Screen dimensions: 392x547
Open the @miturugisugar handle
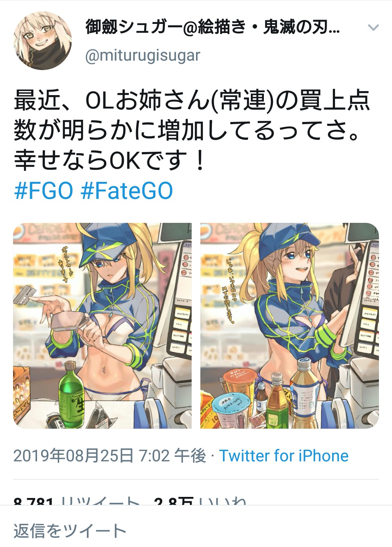click(143, 56)
